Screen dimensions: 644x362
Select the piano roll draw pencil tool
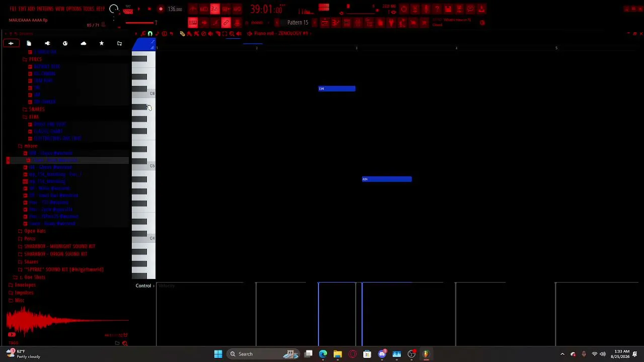point(182,34)
